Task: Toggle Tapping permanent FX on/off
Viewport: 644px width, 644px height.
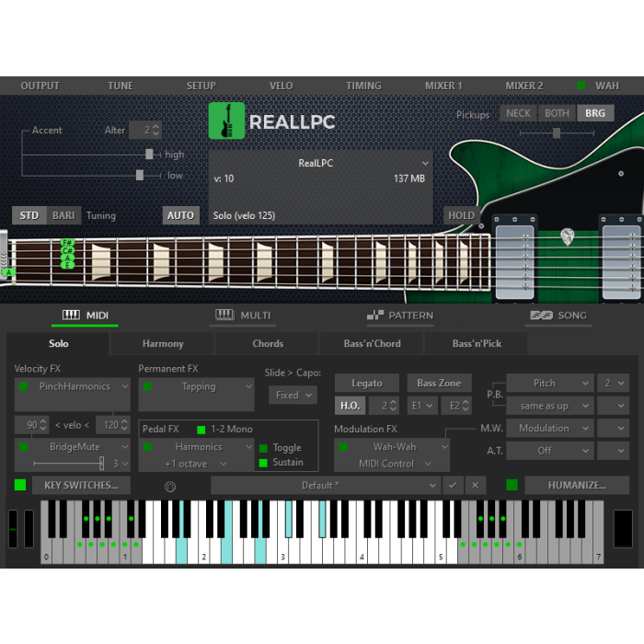Action: pyautogui.click(x=147, y=386)
